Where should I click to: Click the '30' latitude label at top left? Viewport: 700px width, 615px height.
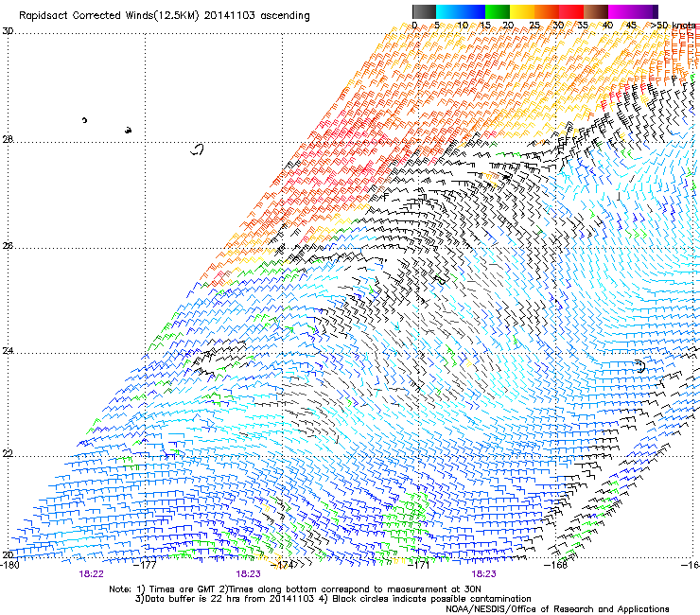click(x=8, y=31)
